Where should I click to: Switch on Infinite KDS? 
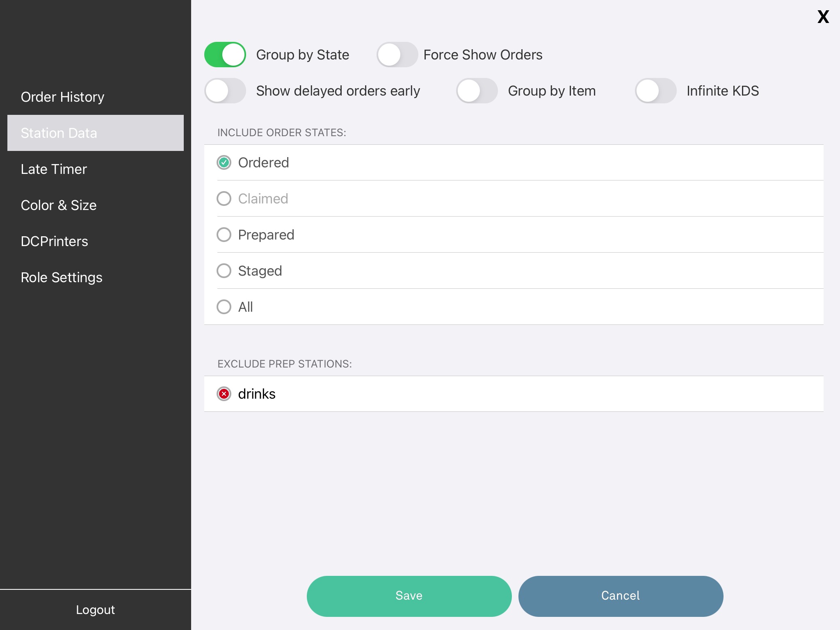pyautogui.click(x=656, y=91)
